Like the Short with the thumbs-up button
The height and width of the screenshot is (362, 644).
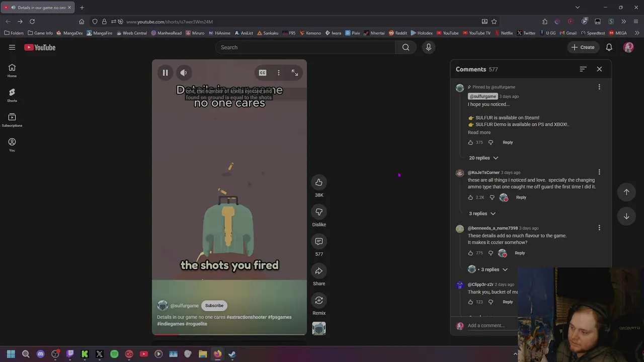(x=319, y=183)
